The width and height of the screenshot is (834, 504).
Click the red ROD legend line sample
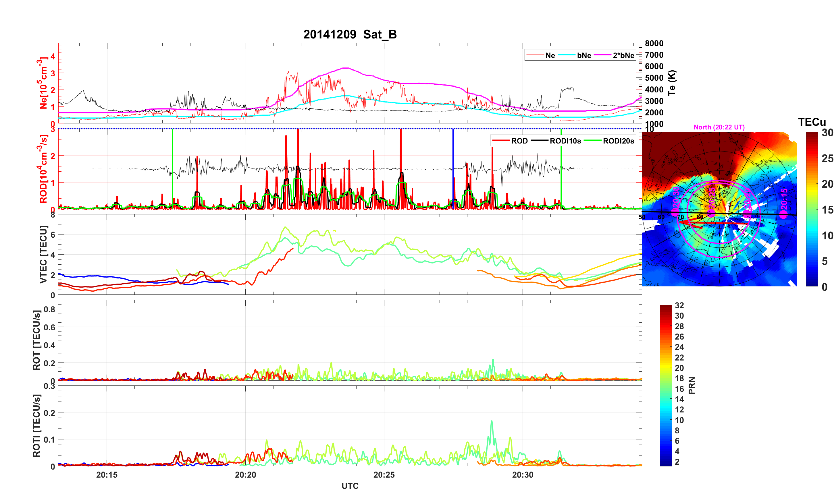501,141
